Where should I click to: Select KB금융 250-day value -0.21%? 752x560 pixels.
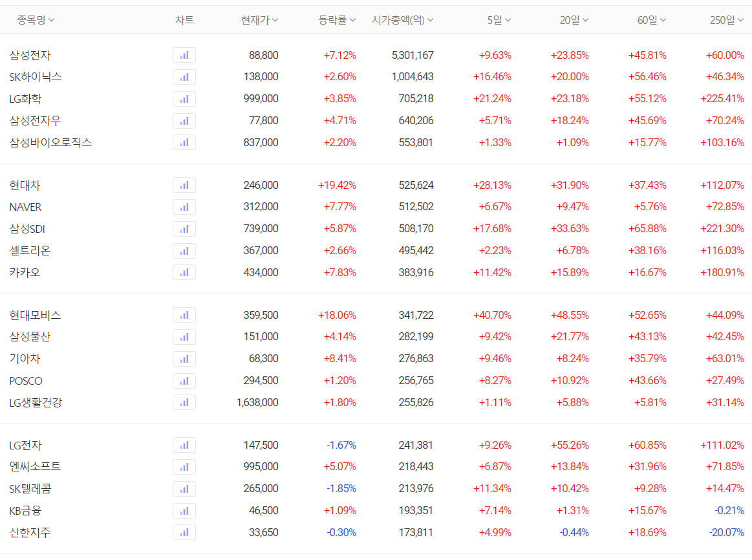pos(729,511)
